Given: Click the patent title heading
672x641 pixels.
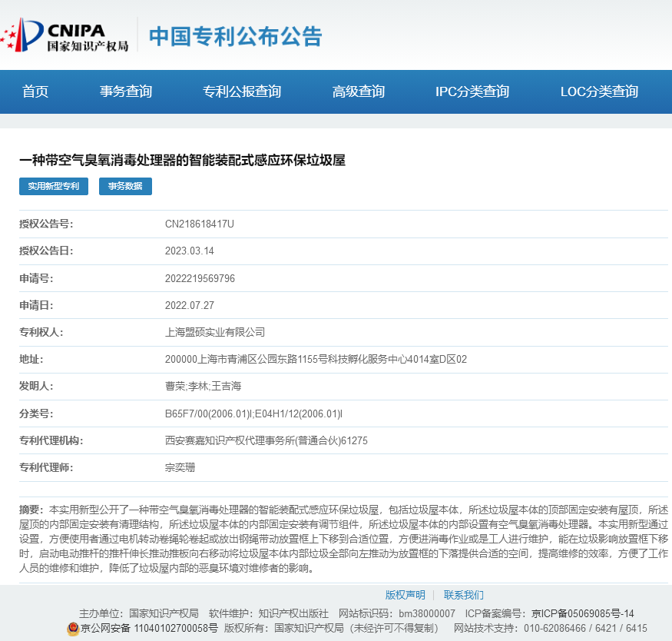Looking at the screenshot, I should click(182, 161).
